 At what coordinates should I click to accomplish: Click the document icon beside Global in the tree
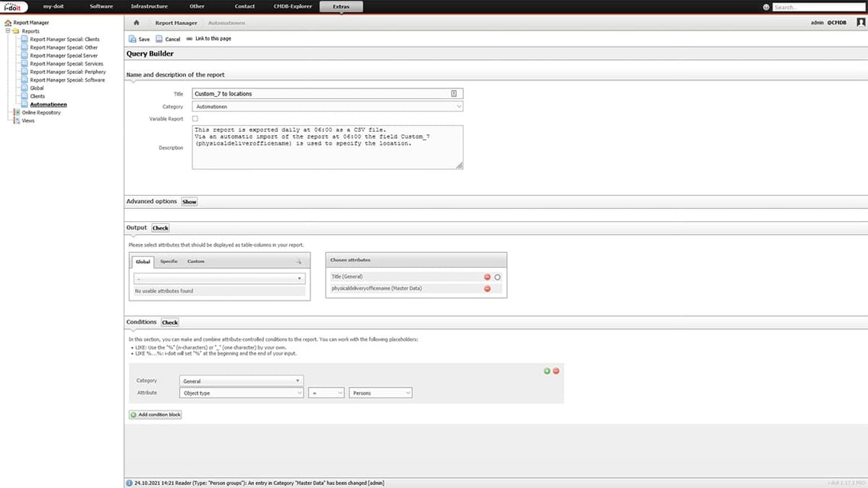coord(24,88)
